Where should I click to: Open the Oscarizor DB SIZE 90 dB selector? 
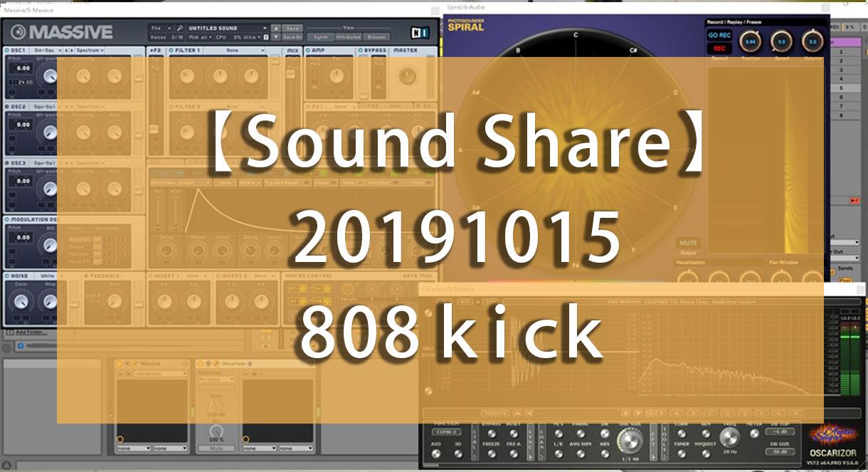point(781,451)
